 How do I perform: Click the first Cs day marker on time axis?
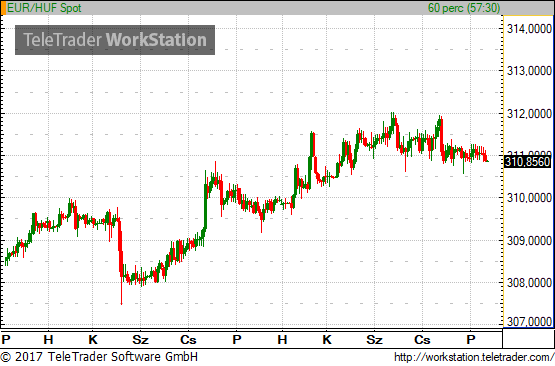(x=188, y=340)
